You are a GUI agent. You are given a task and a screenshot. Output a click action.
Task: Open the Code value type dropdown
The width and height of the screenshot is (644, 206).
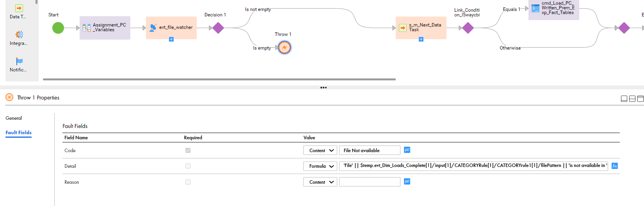click(320, 150)
